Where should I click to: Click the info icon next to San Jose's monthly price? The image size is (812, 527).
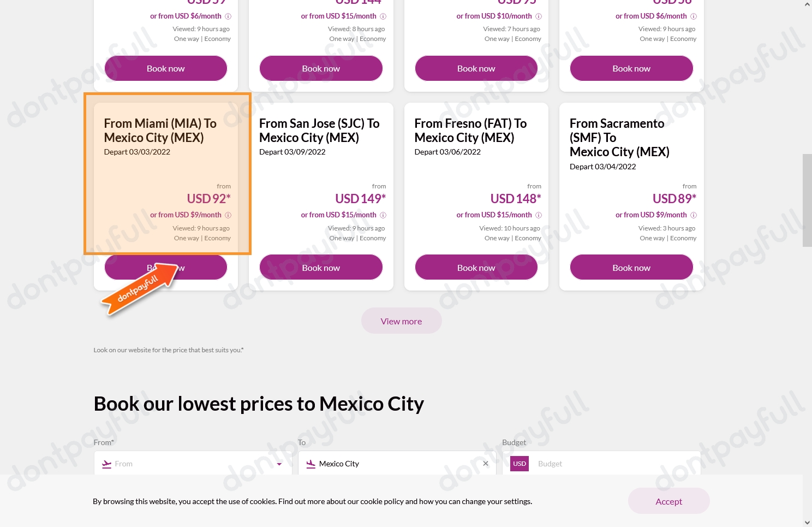[x=383, y=215]
